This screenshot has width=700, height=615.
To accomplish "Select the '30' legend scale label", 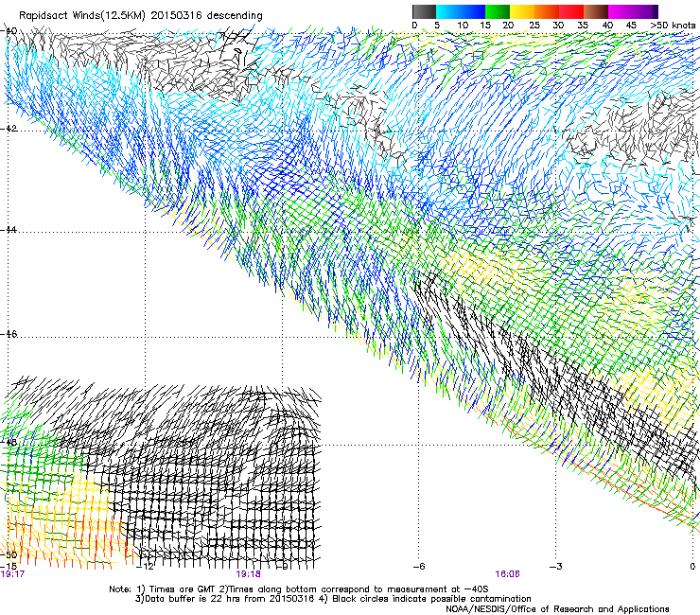I will (x=558, y=26).
